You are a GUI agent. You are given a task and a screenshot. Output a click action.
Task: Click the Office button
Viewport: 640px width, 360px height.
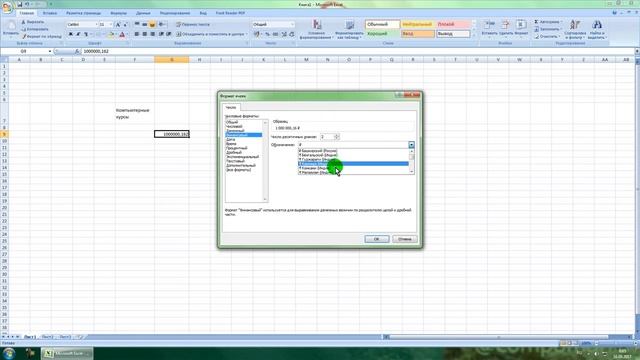click(x=7, y=7)
